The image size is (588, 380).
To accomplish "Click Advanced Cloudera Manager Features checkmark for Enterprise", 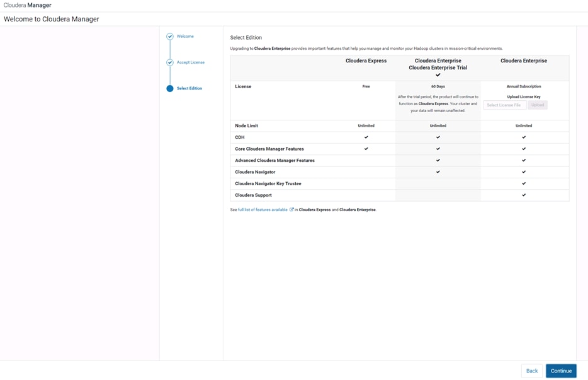I will [524, 160].
